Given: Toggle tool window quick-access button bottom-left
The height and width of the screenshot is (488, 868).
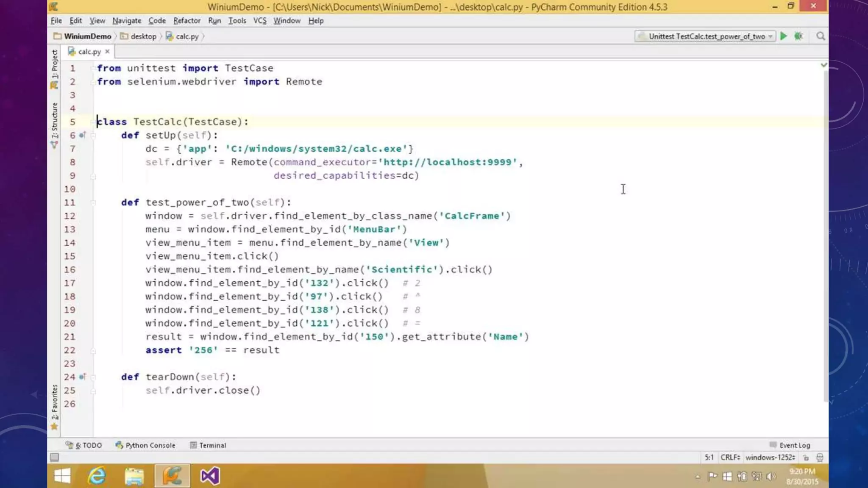Looking at the screenshot, I should (x=54, y=457).
